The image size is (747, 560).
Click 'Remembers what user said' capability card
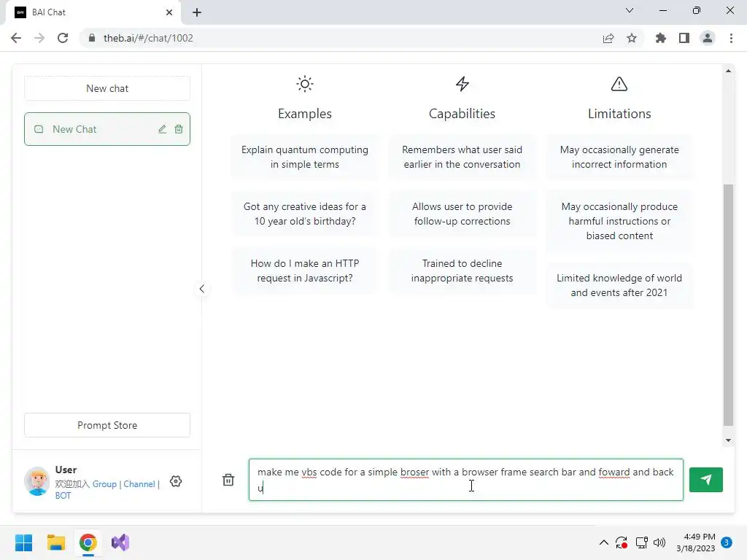pyautogui.click(x=462, y=157)
